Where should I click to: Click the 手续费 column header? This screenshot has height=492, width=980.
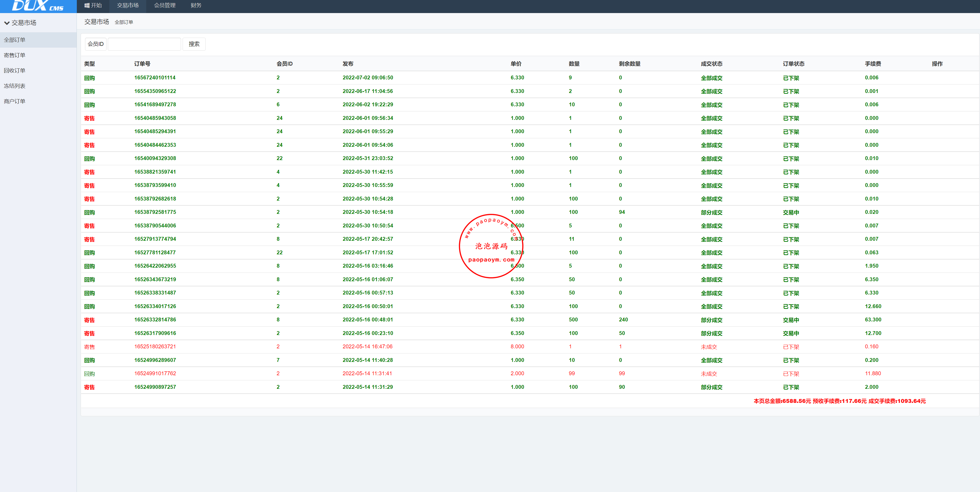point(873,64)
